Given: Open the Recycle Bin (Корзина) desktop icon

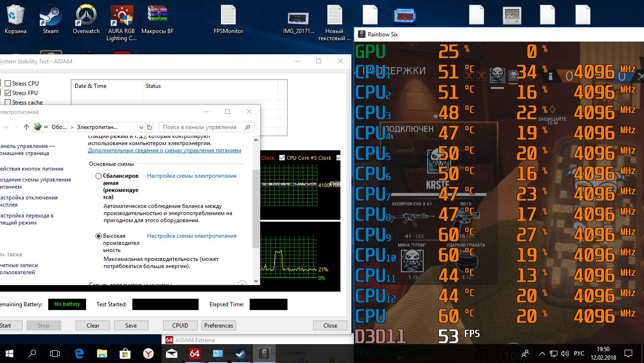Looking at the screenshot, I should pos(16,19).
